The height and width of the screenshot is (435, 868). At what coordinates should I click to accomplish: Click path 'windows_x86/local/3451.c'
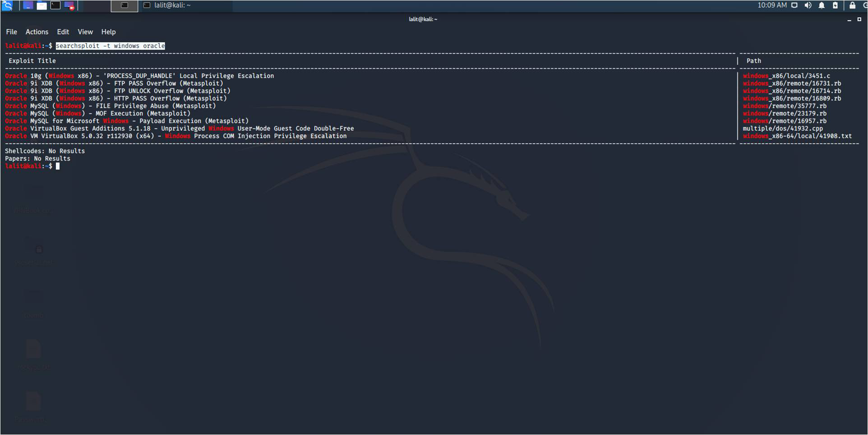tap(786, 76)
